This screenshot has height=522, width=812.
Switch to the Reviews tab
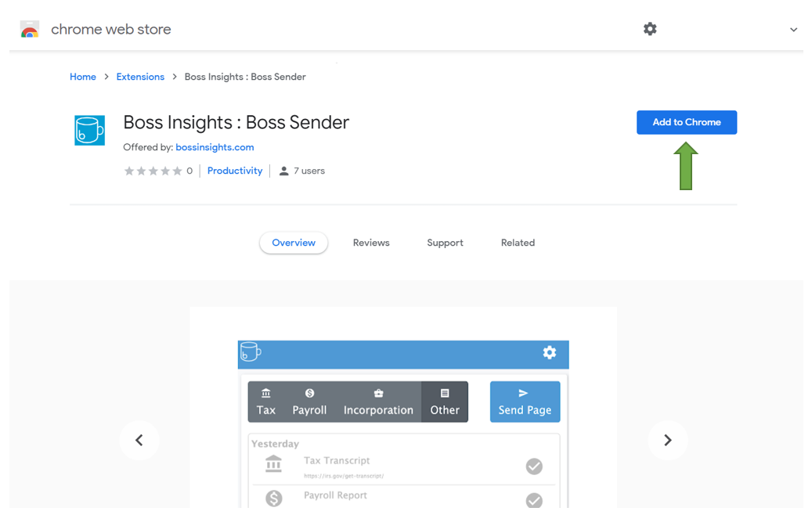pyautogui.click(x=371, y=243)
